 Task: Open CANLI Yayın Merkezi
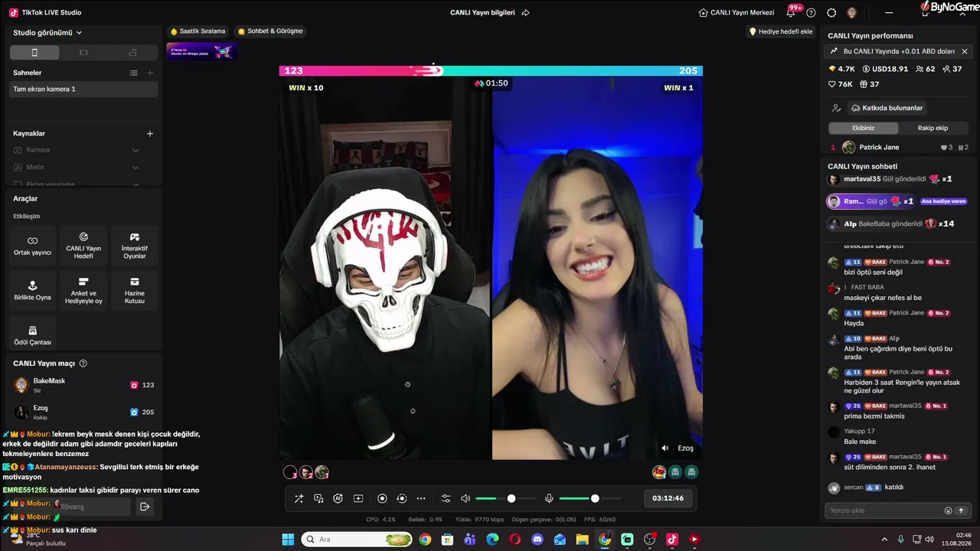point(737,13)
